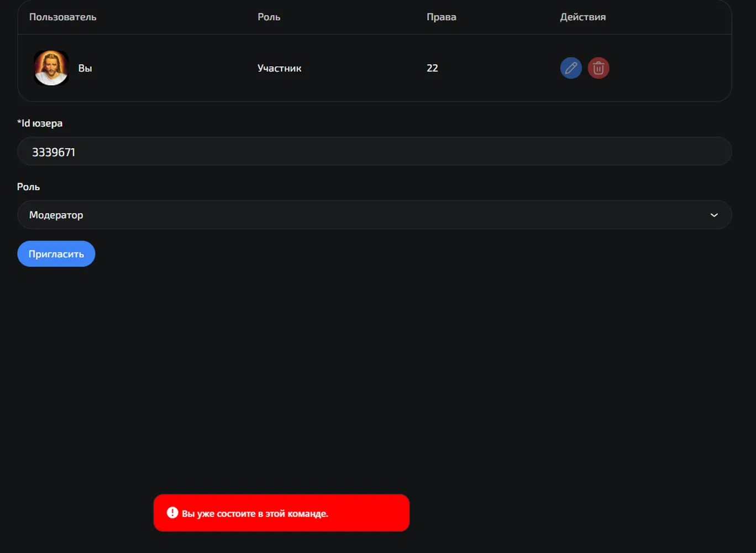Open the Модератор role dropdown
Viewport: 756px width, 553px height.
click(x=375, y=215)
